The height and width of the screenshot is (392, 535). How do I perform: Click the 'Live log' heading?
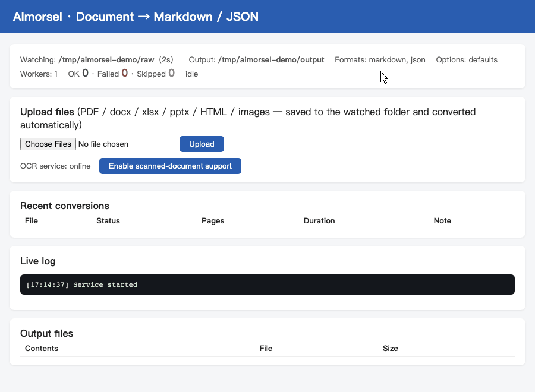point(38,261)
